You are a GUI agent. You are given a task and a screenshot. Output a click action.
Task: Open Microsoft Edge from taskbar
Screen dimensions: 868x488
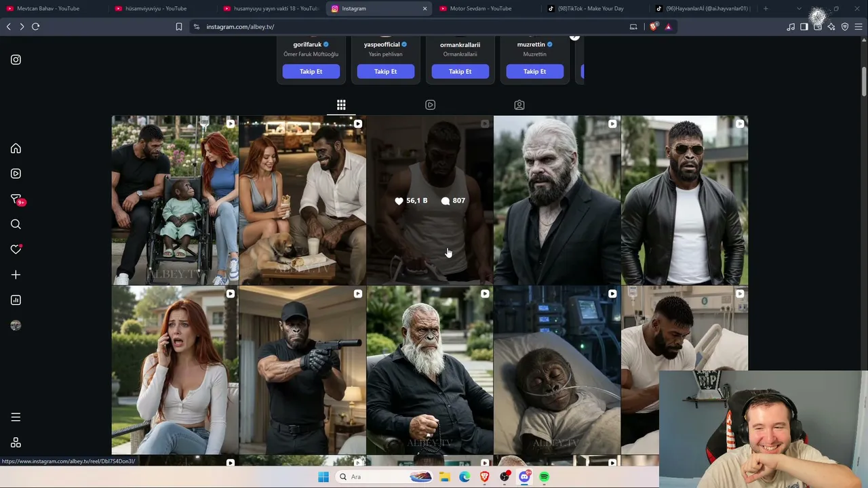[465, 476]
